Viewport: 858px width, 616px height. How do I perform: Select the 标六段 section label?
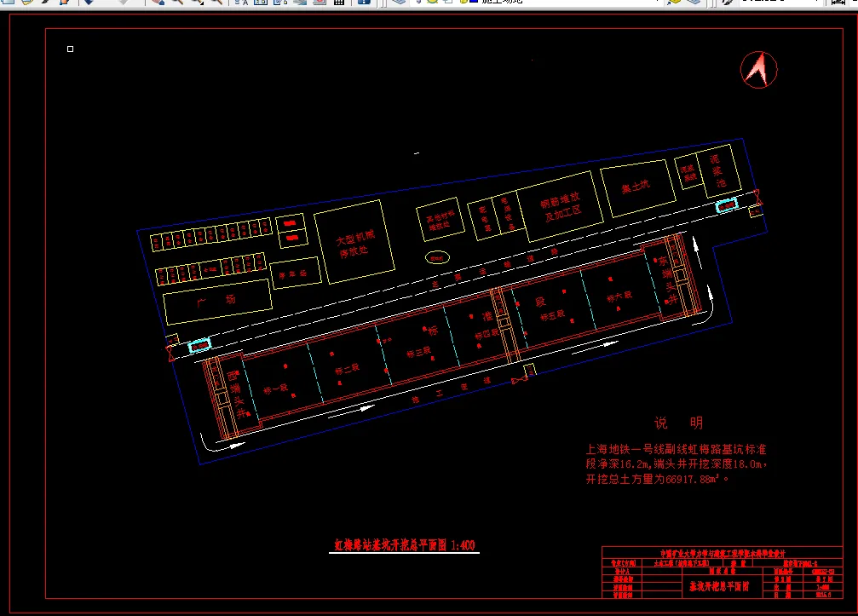[x=619, y=297]
